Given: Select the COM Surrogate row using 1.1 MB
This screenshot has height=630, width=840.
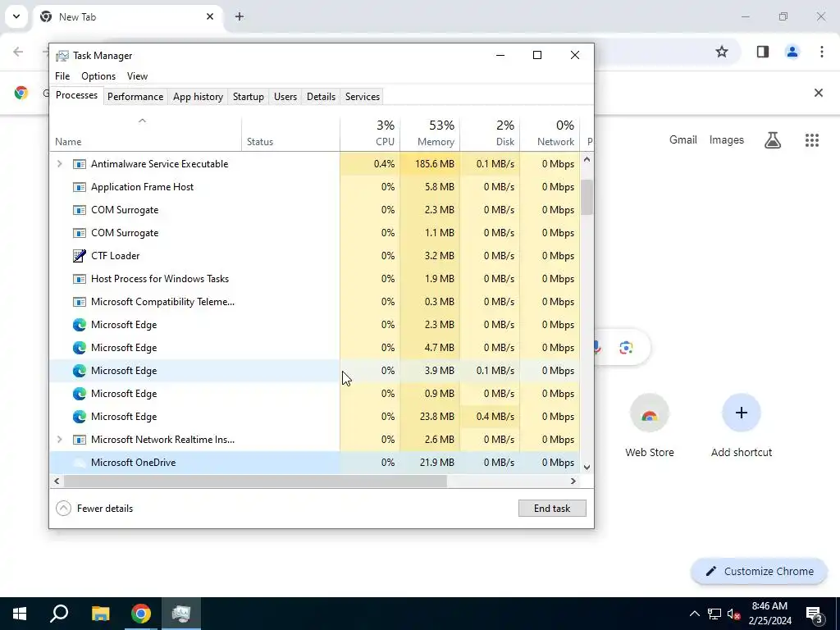Looking at the screenshot, I should coord(314,232).
